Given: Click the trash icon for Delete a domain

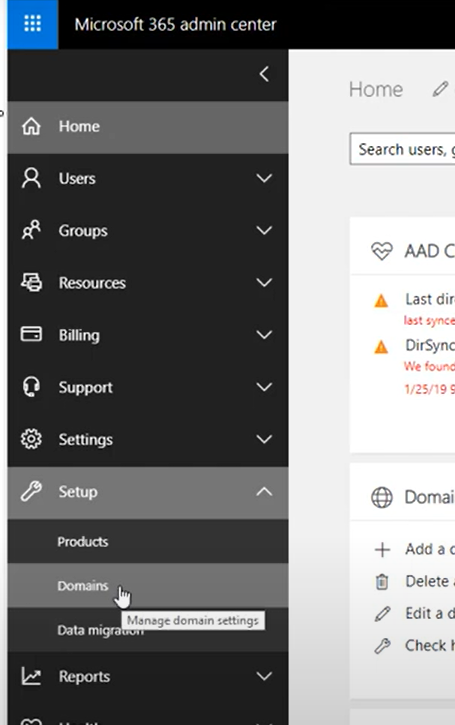Looking at the screenshot, I should (382, 582).
